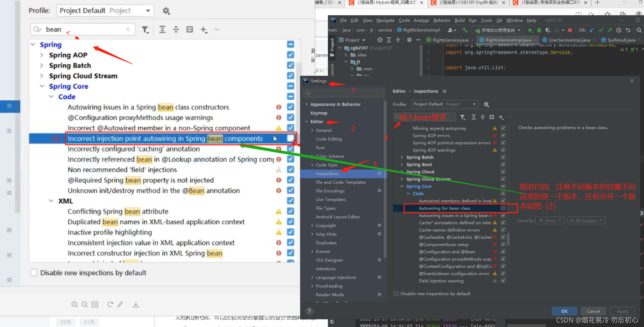Viewport: 644px width, 327px height.
Task: Click the add (+) icon in Settings inspections toolbar
Action: (x=501, y=117)
